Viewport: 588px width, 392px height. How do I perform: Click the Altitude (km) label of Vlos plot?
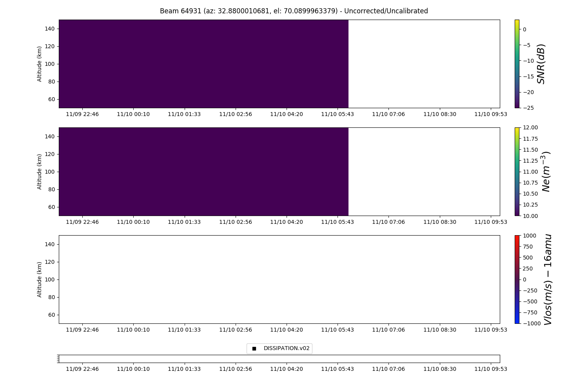40,279
